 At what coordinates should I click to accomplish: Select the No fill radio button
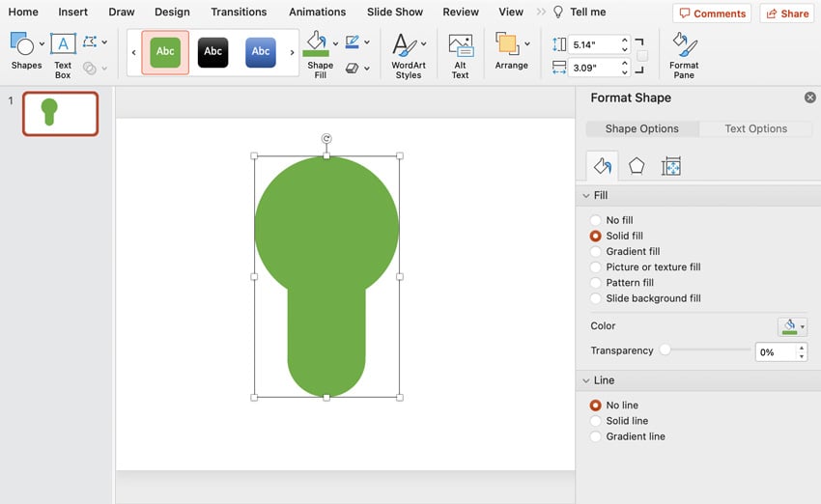[596, 220]
